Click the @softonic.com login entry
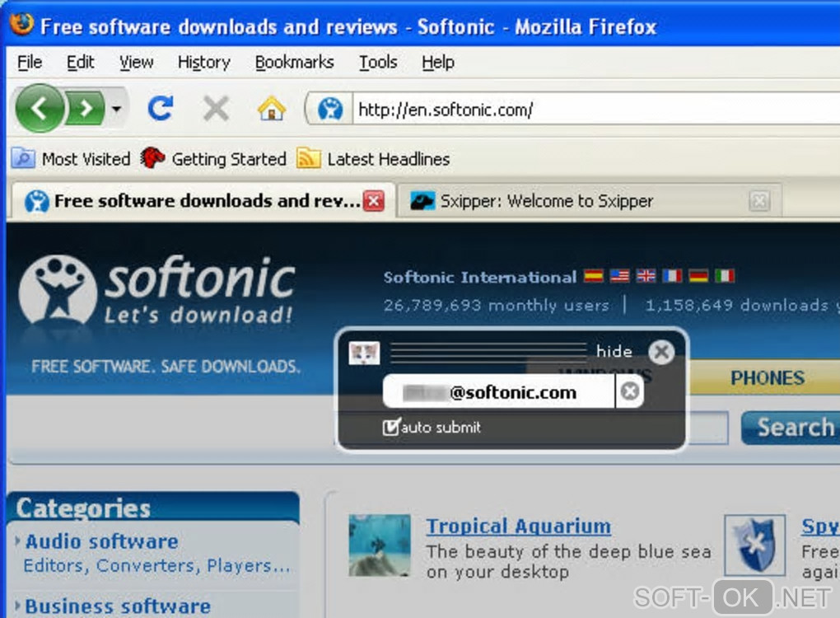This screenshot has width=840, height=618. point(498,391)
